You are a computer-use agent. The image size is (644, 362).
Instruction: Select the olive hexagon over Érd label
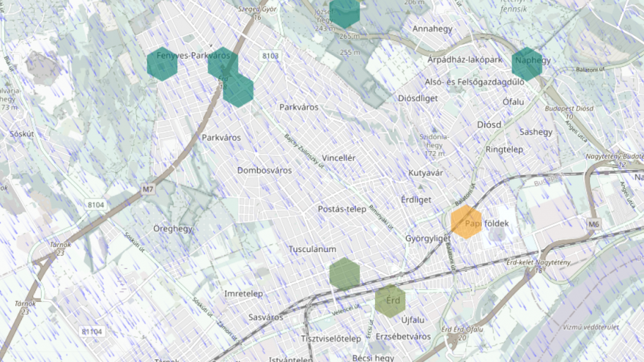tap(390, 301)
